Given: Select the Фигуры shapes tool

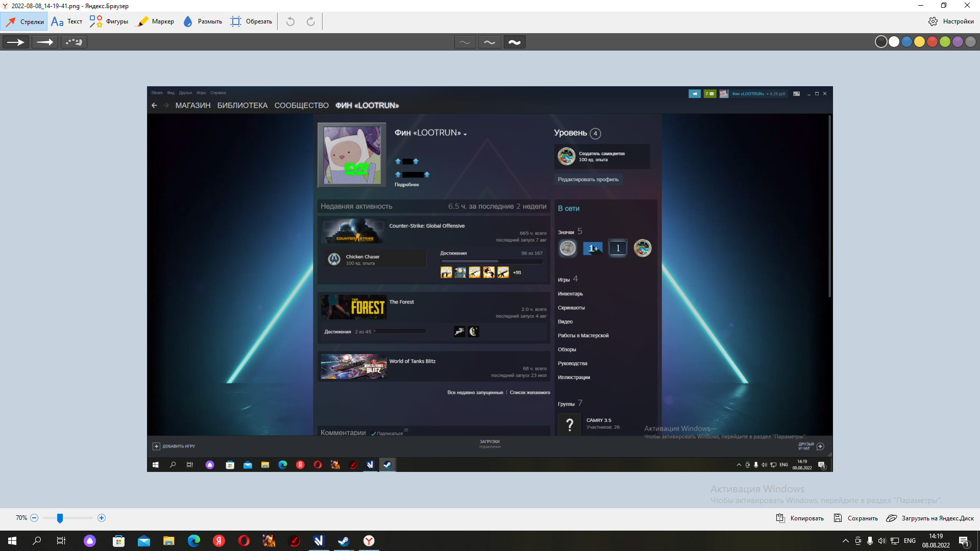Looking at the screenshot, I should 109,21.
